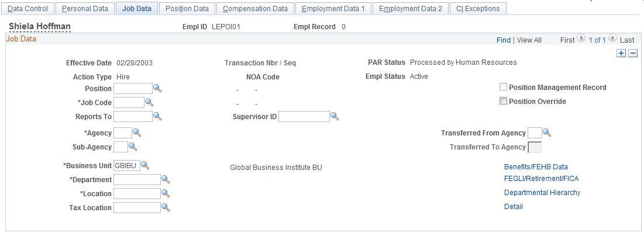644x233 pixels.
Task: Open the Personal Data tab
Action: click(x=85, y=8)
